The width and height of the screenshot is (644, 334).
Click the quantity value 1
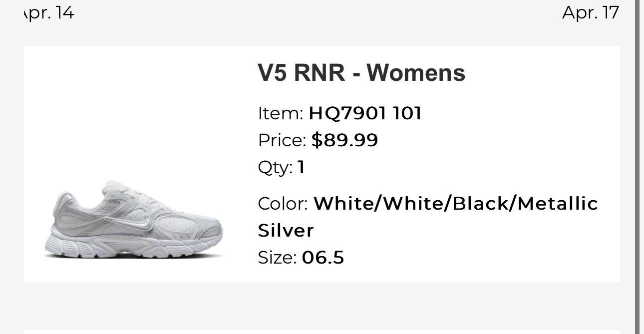click(301, 167)
